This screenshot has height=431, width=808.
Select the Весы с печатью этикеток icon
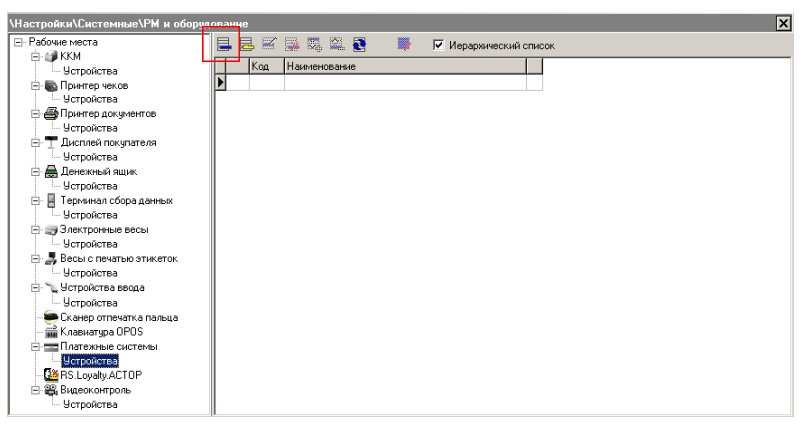pyautogui.click(x=51, y=259)
